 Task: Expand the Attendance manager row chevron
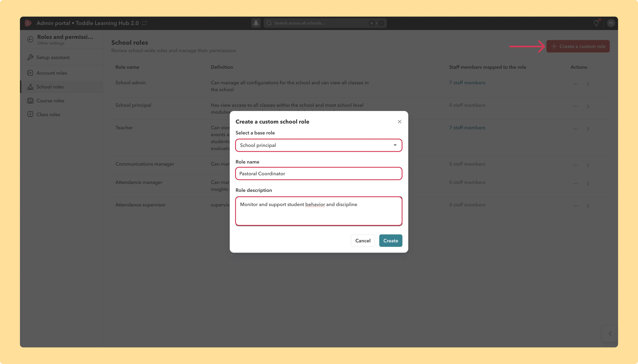[588, 183]
